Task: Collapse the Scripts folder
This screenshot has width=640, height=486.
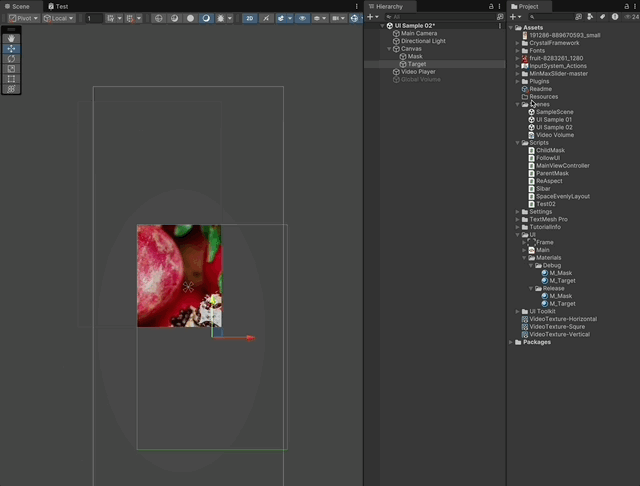Action: click(518, 143)
